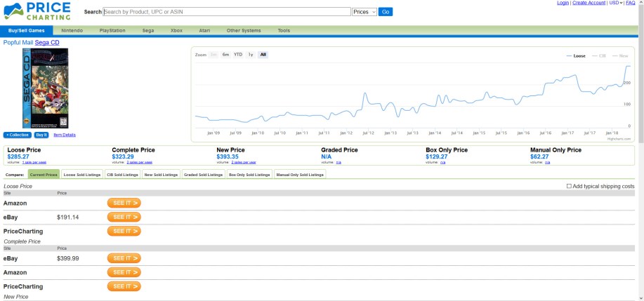The width and height of the screenshot is (644, 301).
Task: Toggle the CIB series in chart legend
Action: pos(600,55)
